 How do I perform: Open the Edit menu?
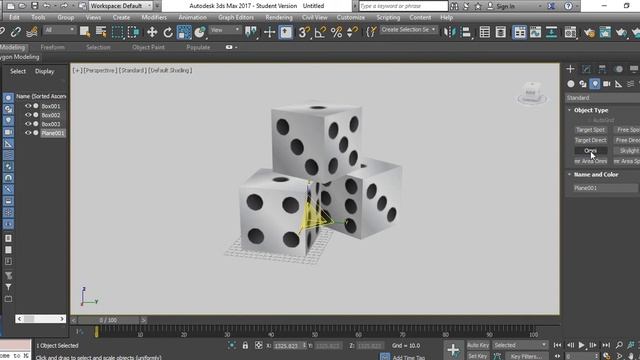14,18
